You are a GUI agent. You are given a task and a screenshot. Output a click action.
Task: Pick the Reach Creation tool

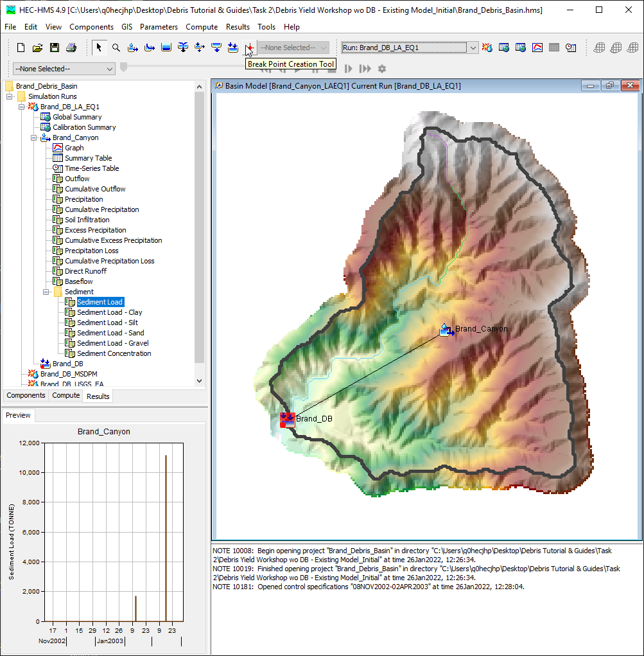click(x=150, y=48)
